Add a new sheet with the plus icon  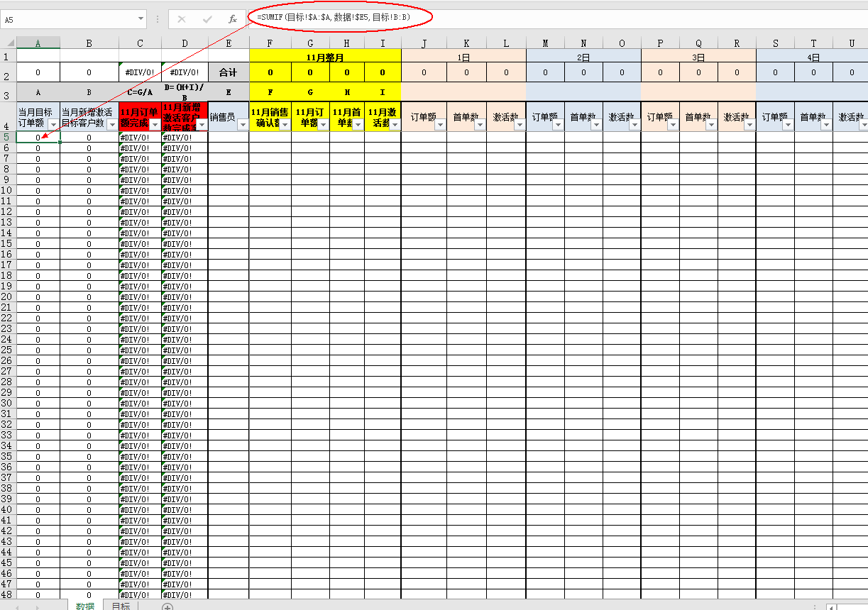pos(167,607)
